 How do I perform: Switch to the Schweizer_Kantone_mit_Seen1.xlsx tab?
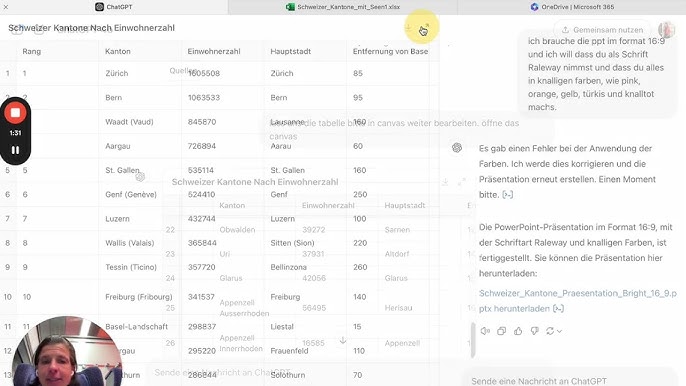[343, 7]
